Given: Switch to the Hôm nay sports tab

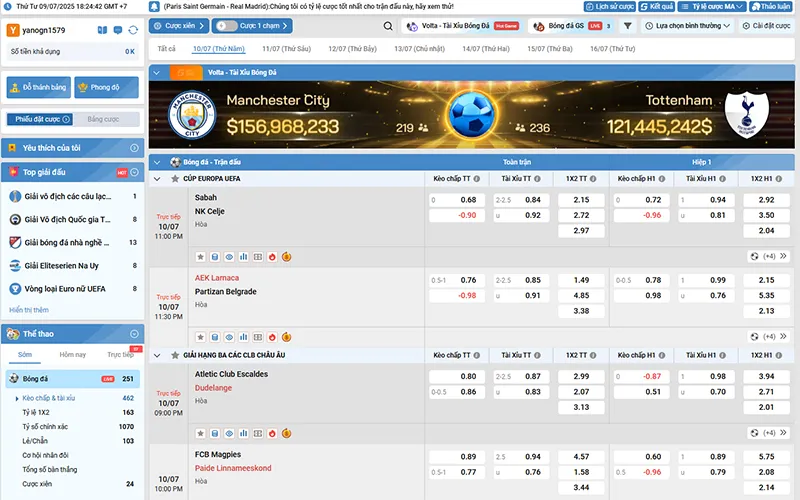Looking at the screenshot, I should click(72, 354).
